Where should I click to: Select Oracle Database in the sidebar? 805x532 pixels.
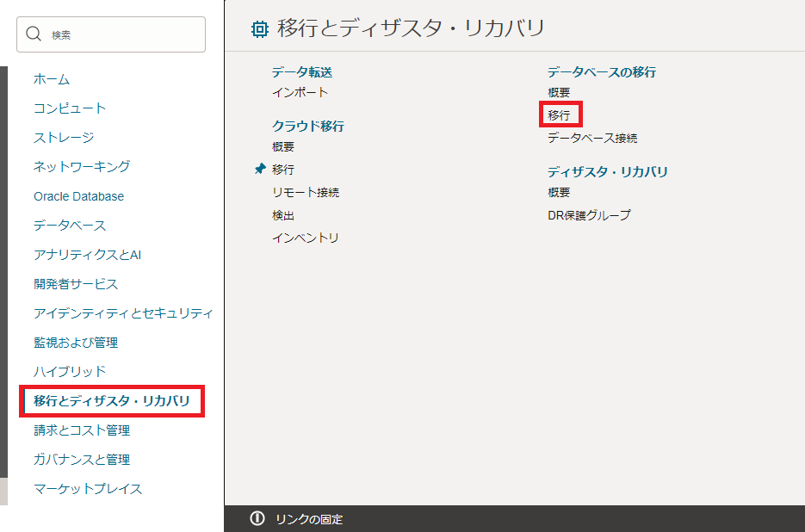tap(78, 196)
